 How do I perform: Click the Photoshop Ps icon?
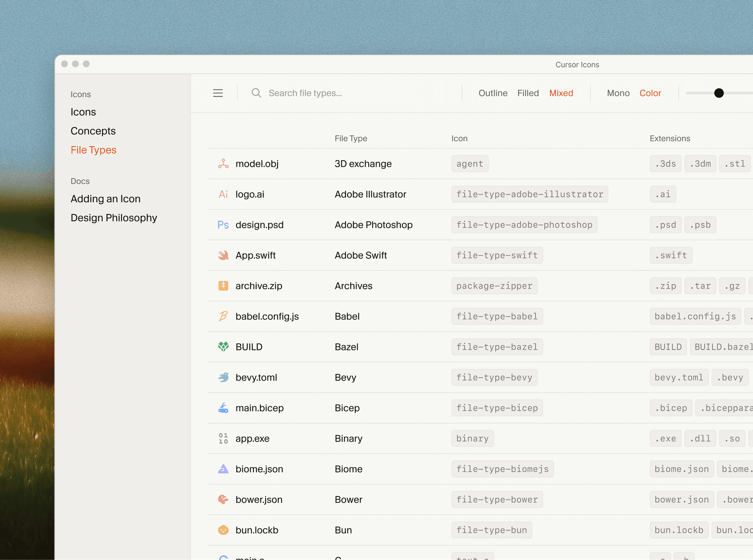[x=223, y=225]
